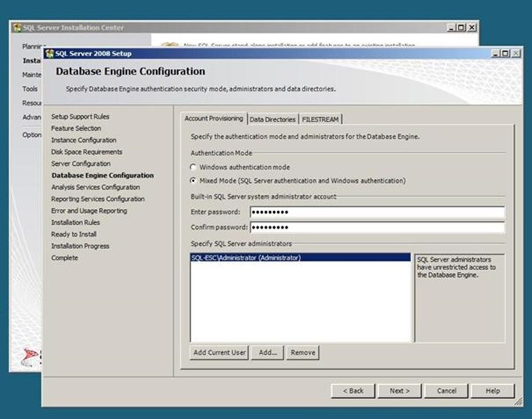Viewport: 532px width, 419px height.
Task: Click Analysis Services Configuration step
Action: [x=95, y=187]
